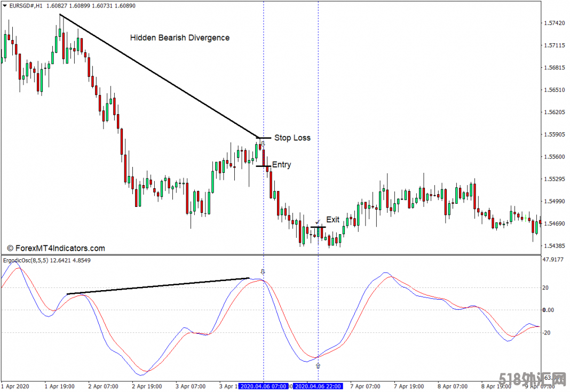This screenshot has height=392, width=570.
Task: Click the checkmark icon above the Exit line
Action: click(318, 221)
